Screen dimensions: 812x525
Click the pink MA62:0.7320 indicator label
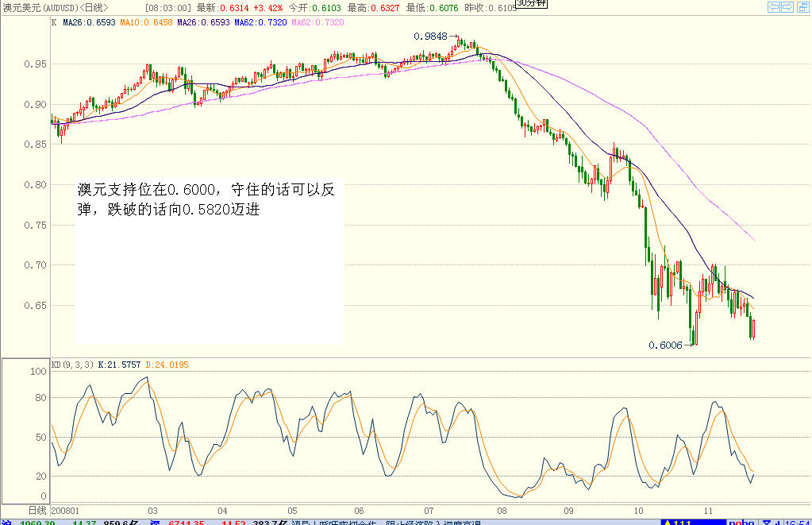coord(317,22)
